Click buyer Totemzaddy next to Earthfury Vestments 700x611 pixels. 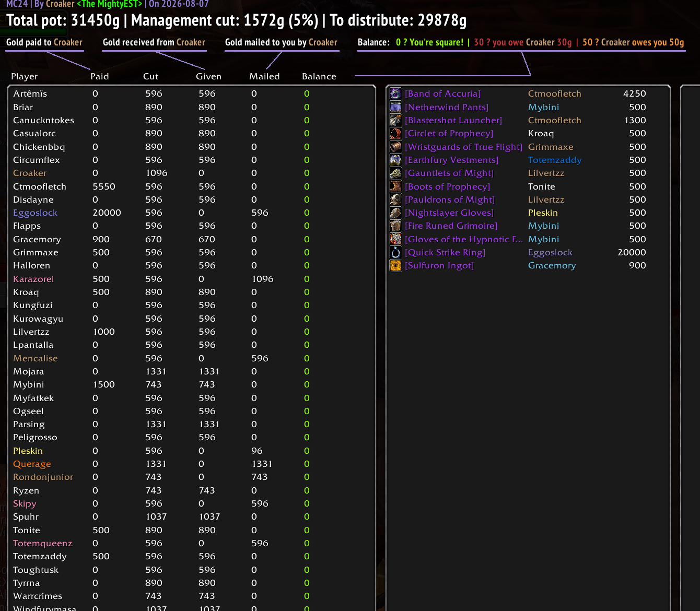[x=555, y=160]
